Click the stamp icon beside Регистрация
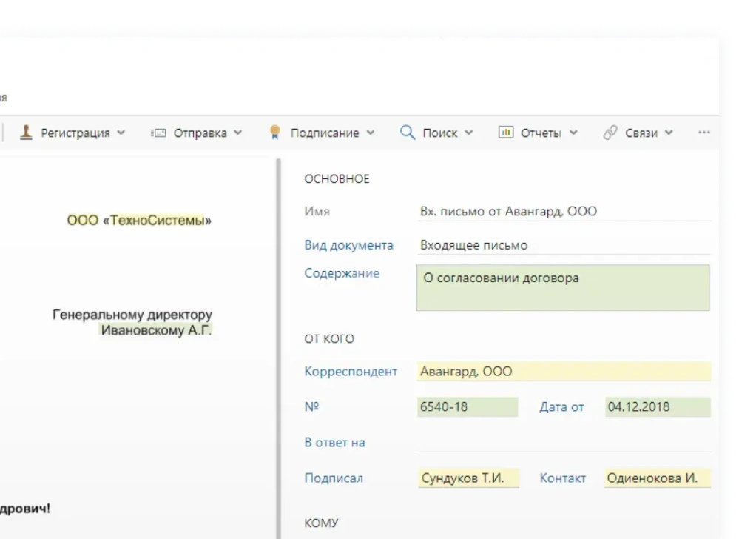Image resolution: width=756 pixels, height=539 pixels. 26,133
